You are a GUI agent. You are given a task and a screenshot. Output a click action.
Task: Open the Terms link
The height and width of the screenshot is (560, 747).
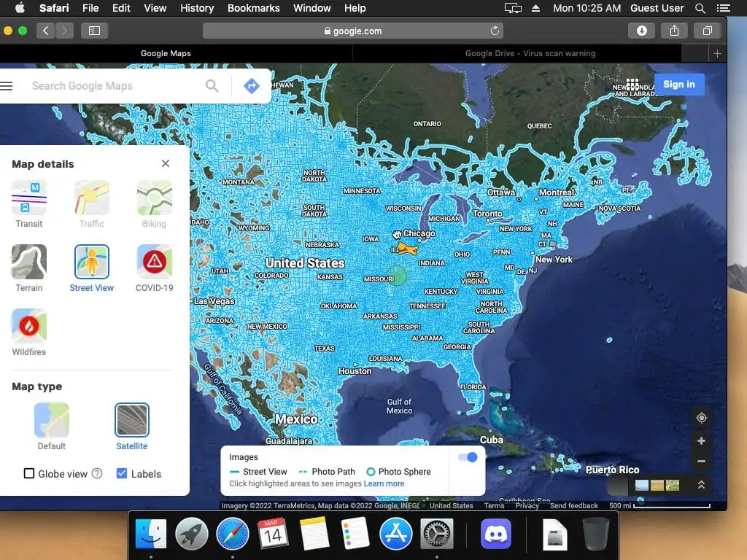pyautogui.click(x=494, y=506)
